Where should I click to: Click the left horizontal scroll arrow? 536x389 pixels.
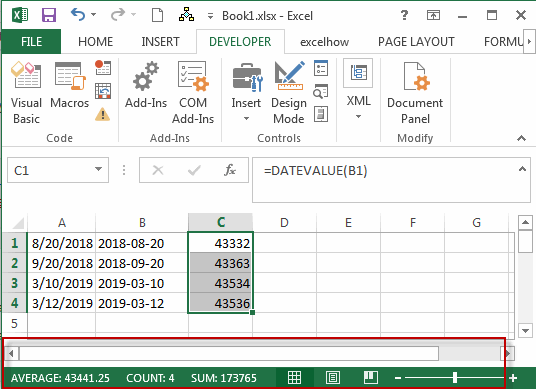(x=11, y=353)
